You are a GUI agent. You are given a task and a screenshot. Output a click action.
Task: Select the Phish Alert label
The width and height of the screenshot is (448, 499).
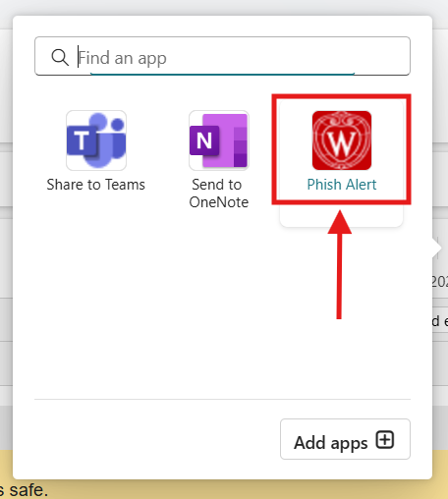pyautogui.click(x=342, y=185)
